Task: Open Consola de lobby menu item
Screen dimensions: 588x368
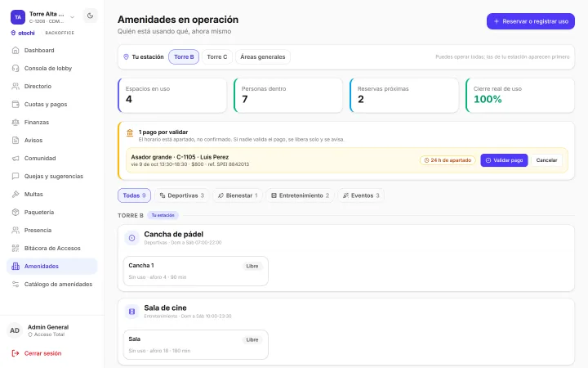Action: coord(51,69)
